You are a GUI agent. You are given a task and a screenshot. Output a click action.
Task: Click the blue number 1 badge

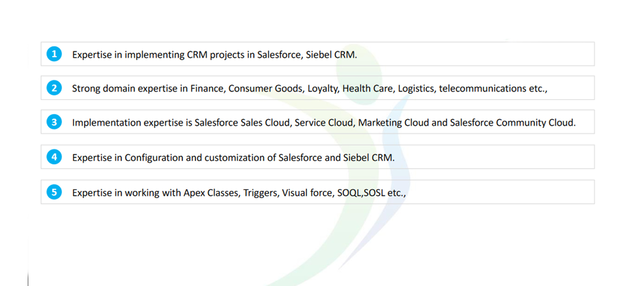coord(54,54)
